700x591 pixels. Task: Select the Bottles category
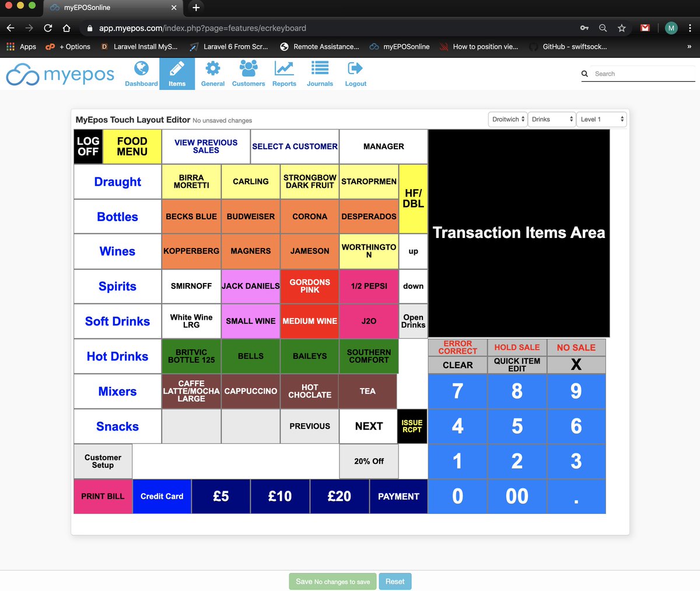(117, 216)
